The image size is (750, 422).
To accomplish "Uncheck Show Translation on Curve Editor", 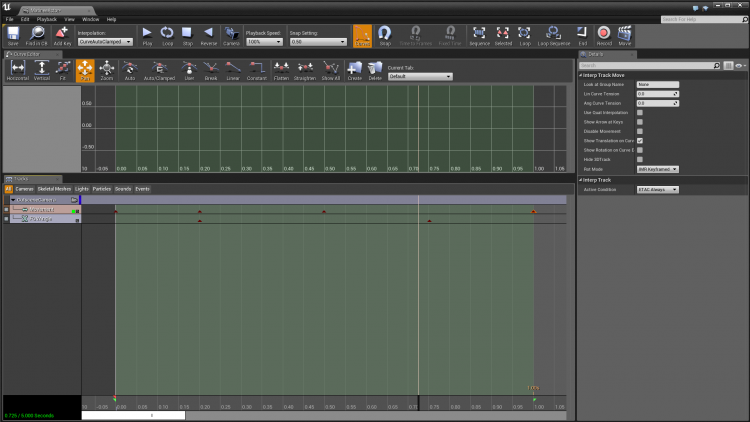I will pyautogui.click(x=640, y=140).
